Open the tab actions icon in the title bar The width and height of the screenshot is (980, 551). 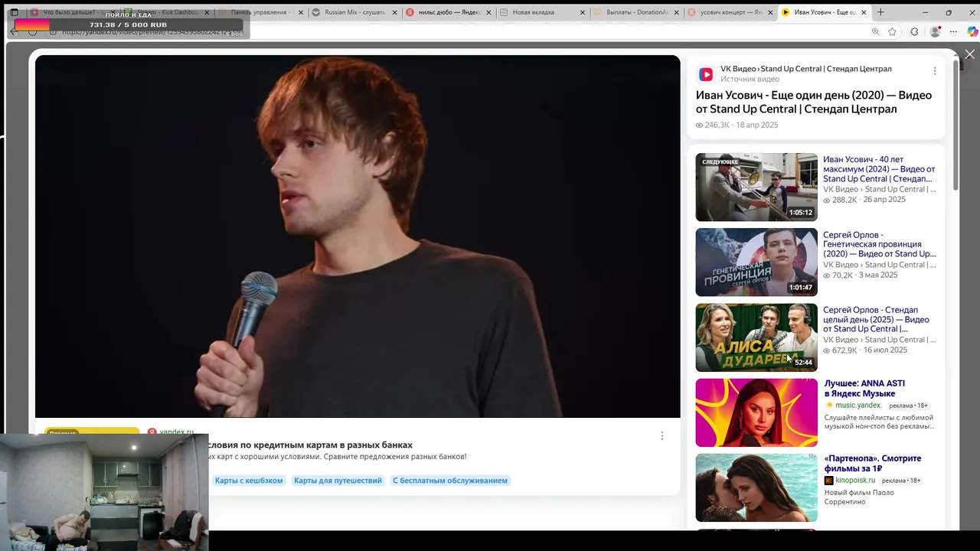14,12
